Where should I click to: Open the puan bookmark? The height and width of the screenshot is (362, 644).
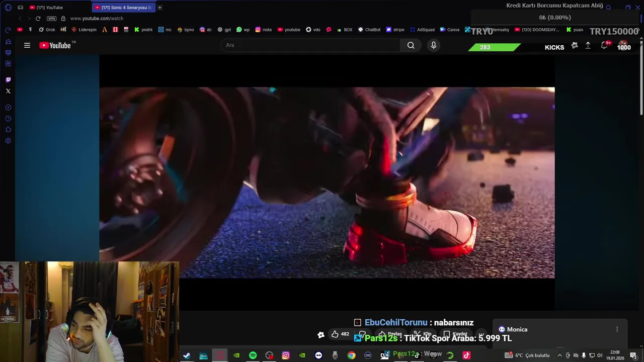point(575,30)
